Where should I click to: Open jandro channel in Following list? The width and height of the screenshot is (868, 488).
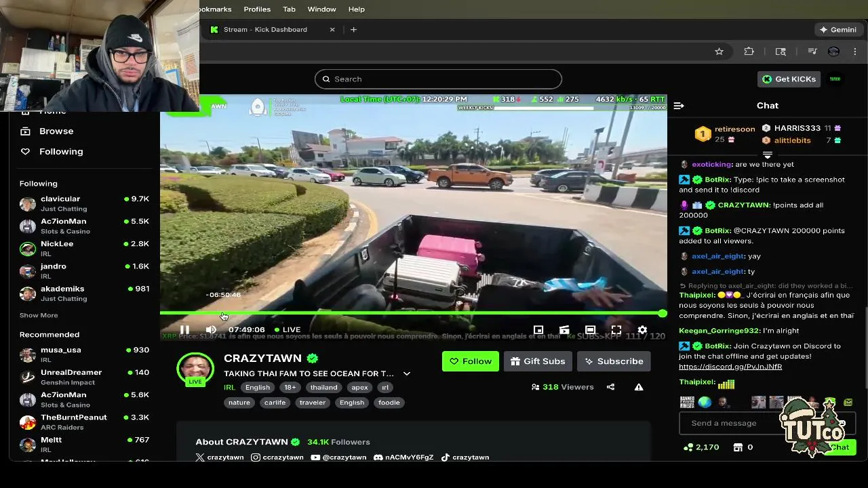pos(84,270)
